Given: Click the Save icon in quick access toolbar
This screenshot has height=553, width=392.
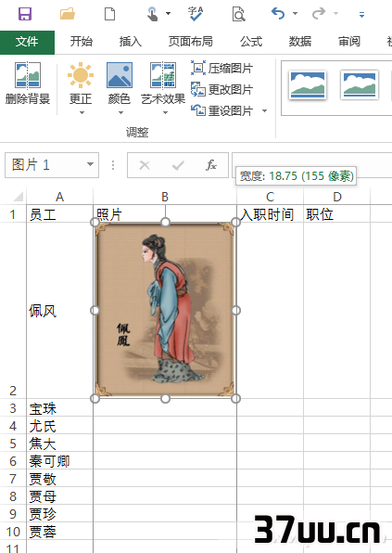Looking at the screenshot, I should click(x=25, y=14).
